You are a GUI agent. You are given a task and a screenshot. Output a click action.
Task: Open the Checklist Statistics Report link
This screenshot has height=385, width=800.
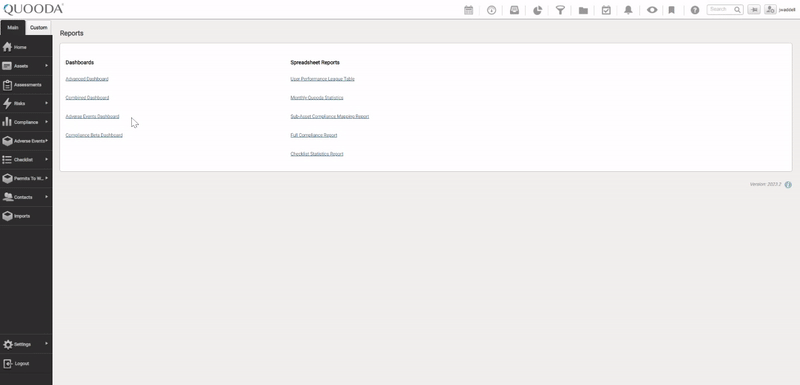point(317,154)
